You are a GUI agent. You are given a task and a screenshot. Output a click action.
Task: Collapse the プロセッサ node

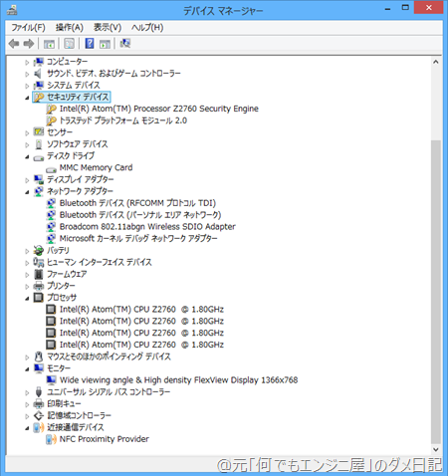click(x=27, y=298)
